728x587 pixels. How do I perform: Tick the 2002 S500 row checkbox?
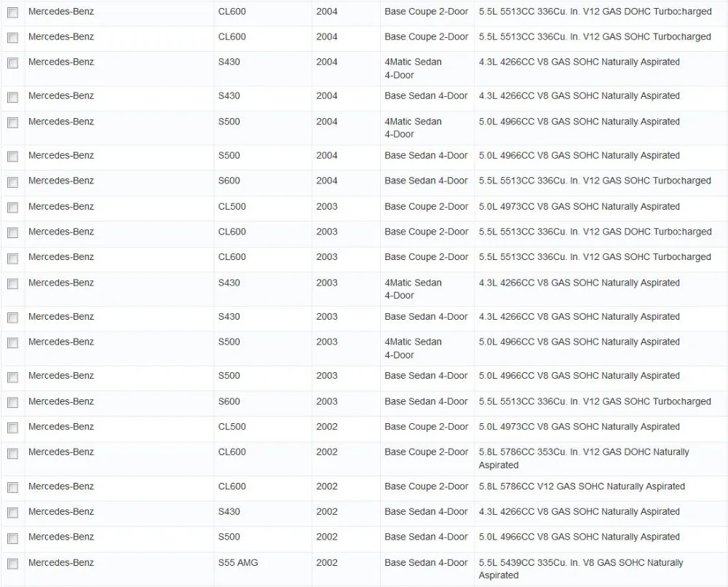(13, 538)
